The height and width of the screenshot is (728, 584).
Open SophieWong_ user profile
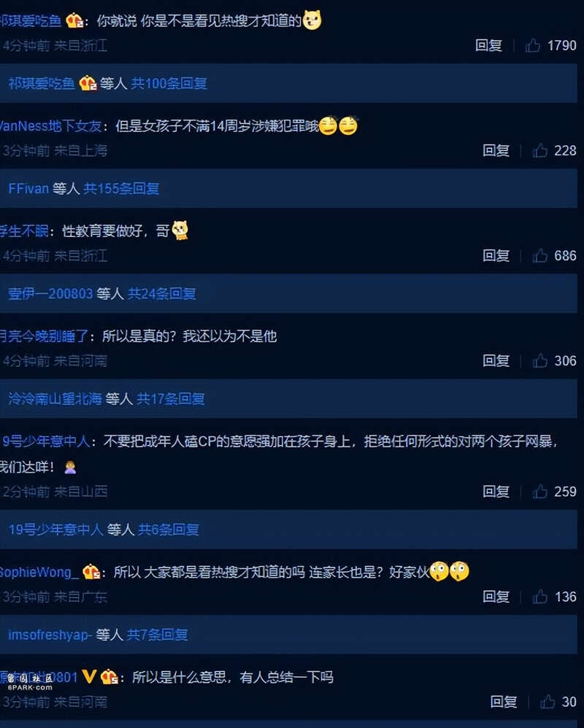[x=39, y=572]
